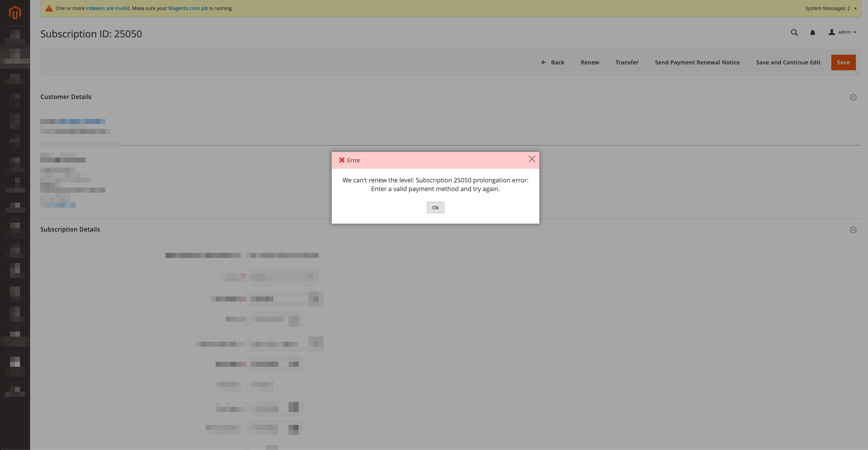This screenshot has height=450, width=868.
Task: Open the search magnifier icon
Action: pos(794,32)
